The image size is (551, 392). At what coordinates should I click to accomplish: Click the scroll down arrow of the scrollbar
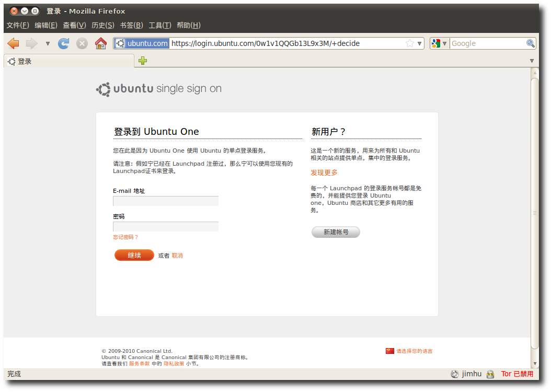535,364
